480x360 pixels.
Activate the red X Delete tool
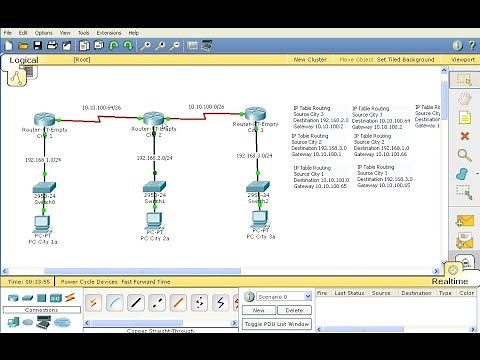[465, 136]
